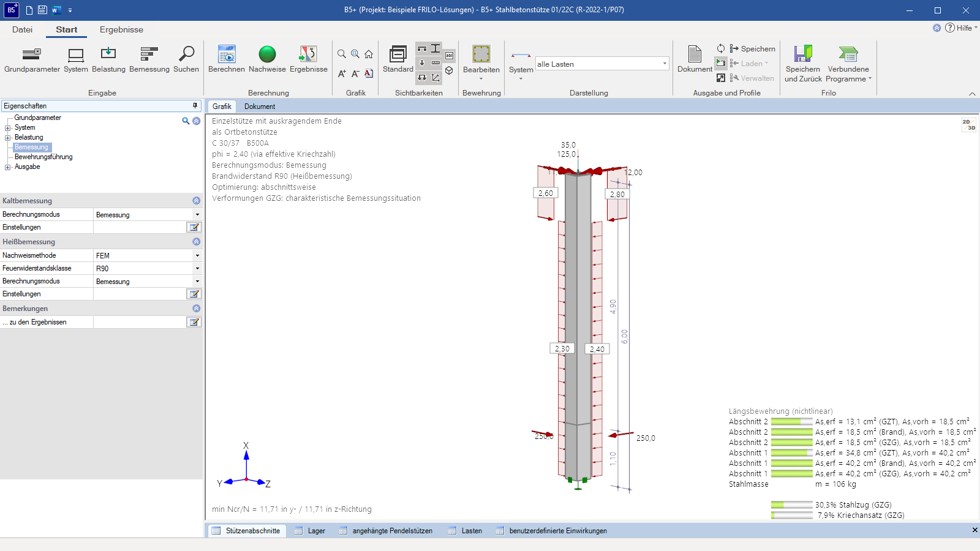Reset view with the home icon
Screen dimensions: 980x551
pyautogui.click(x=369, y=54)
